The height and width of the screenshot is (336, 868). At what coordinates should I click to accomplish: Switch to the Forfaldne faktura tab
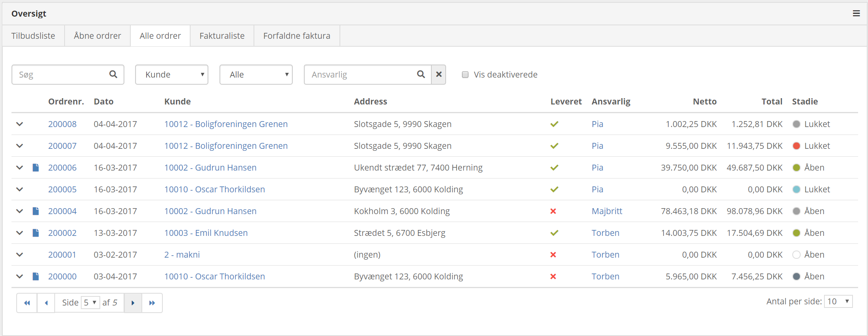(296, 36)
